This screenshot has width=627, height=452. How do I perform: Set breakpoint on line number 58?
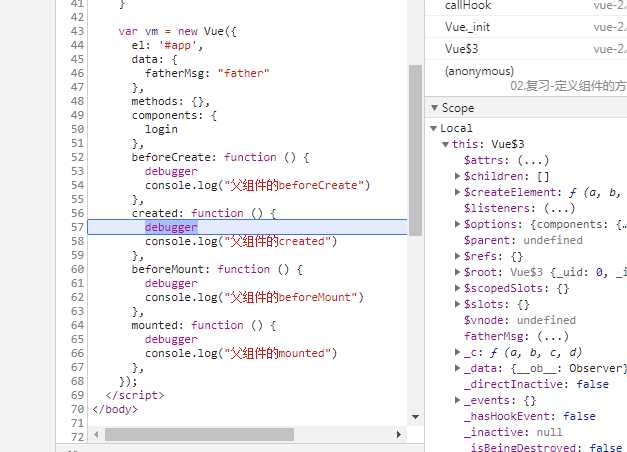(78, 241)
